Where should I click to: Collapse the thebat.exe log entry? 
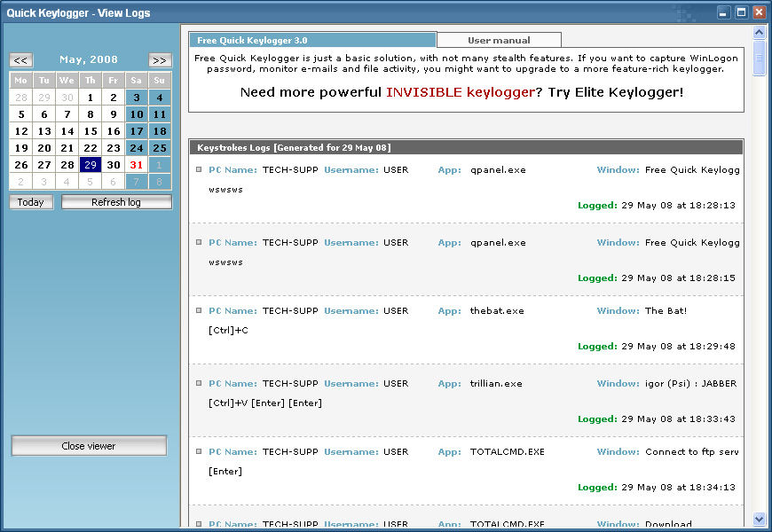(x=199, y=310)
